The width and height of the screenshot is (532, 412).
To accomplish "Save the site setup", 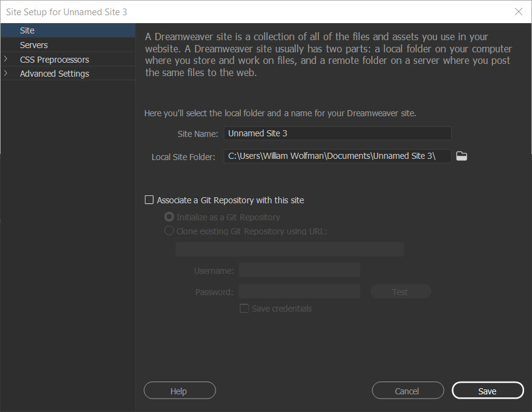I will click(x=488, y=391).
